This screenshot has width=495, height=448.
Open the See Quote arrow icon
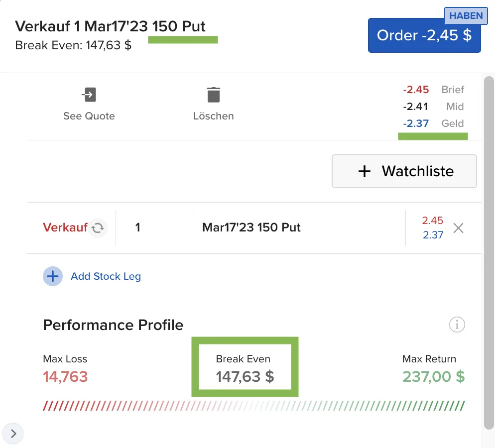pyautogui.click(x=89, y=95)
